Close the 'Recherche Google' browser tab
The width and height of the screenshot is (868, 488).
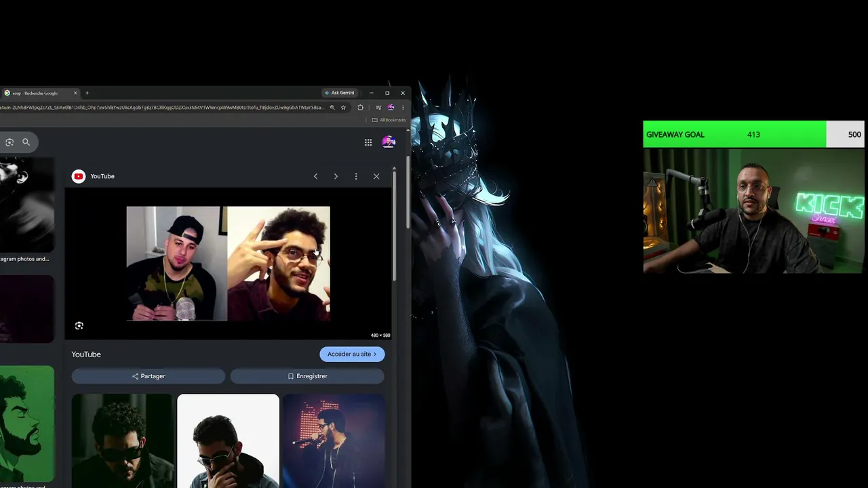(x=75, y=93)
